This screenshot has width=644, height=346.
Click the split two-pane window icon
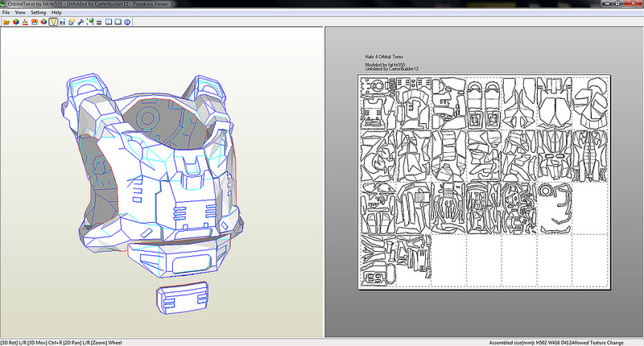109,22
